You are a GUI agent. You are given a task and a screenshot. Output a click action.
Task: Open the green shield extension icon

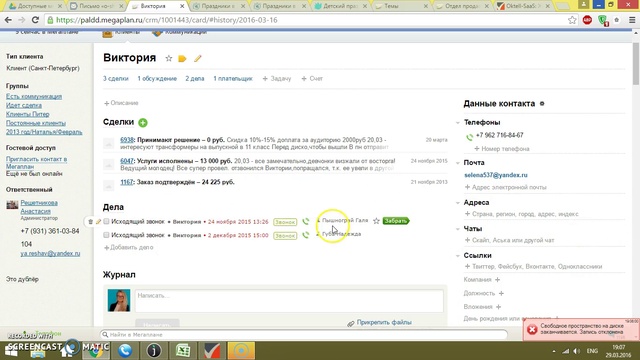(x=603, y=20)
